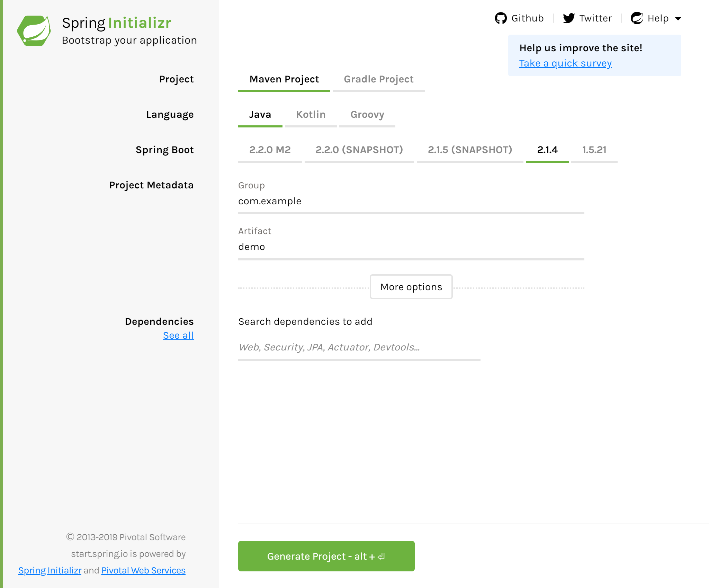Select Spring Boot version 1.5.21
This screenshot has width=709, height=588.
pos(594,150)
